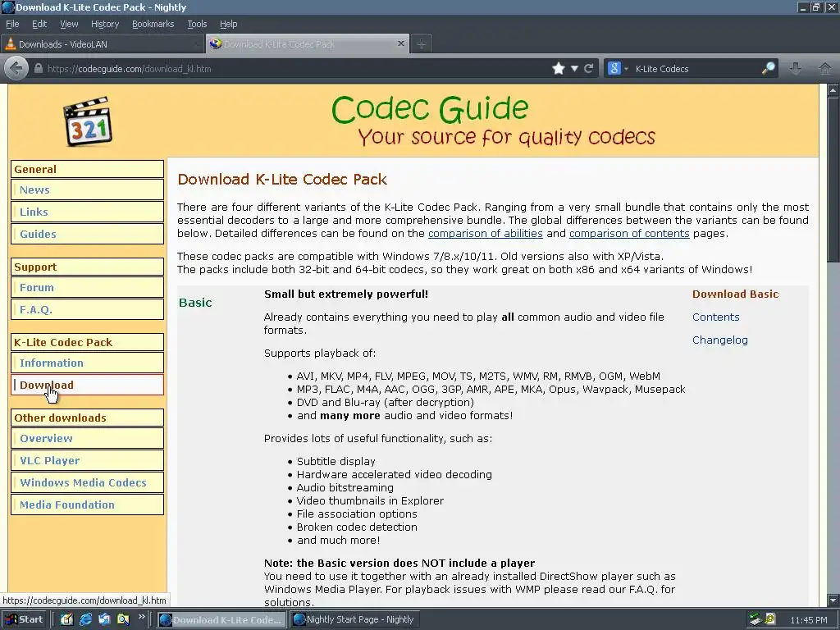The height and width of the screenshot is (630, 840).
Task: Click the Nightly globe icon in title bar
Action: (7, 7)
